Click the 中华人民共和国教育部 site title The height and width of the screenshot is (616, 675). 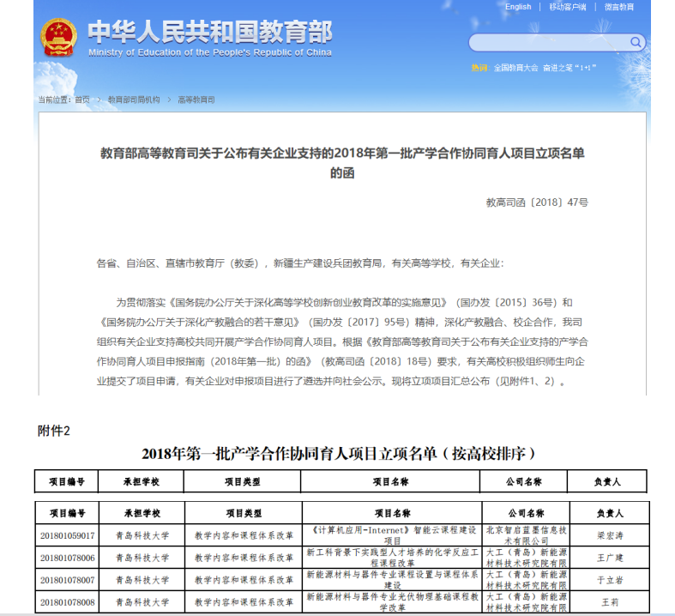click(x=209, y=33)
